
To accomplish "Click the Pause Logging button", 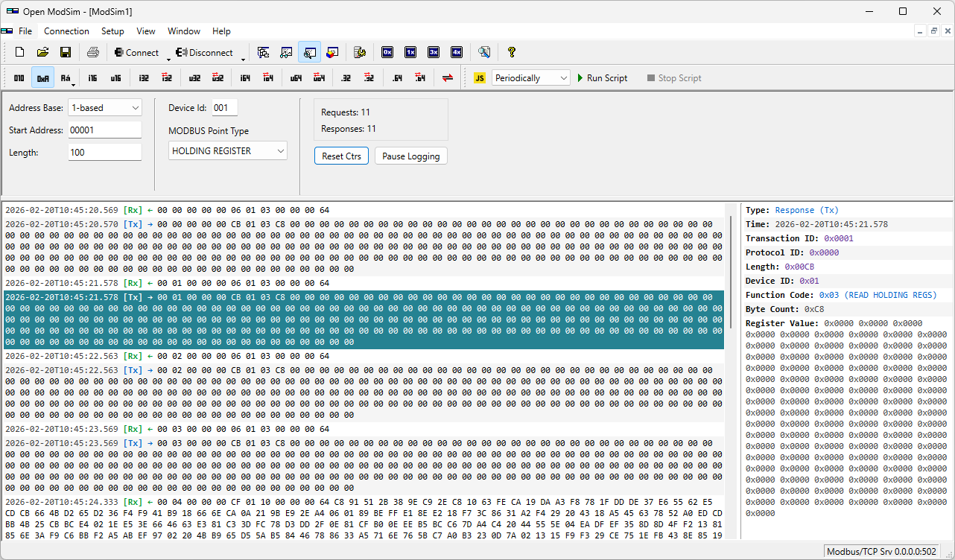I will 410,156.
